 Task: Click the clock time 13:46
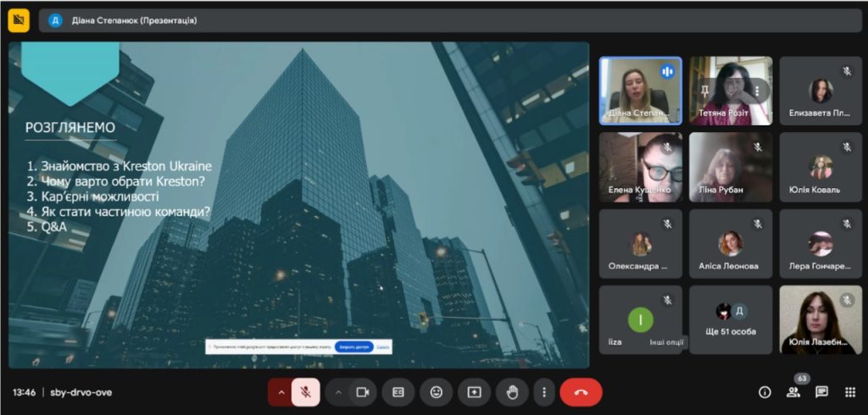click(25, 392)
